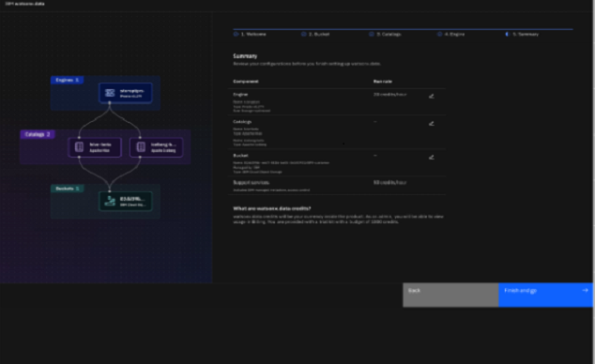Screen dimensions: 595x364
Task: Click the Engine row title
Action: pyautogui.click(x=240, y=95)
